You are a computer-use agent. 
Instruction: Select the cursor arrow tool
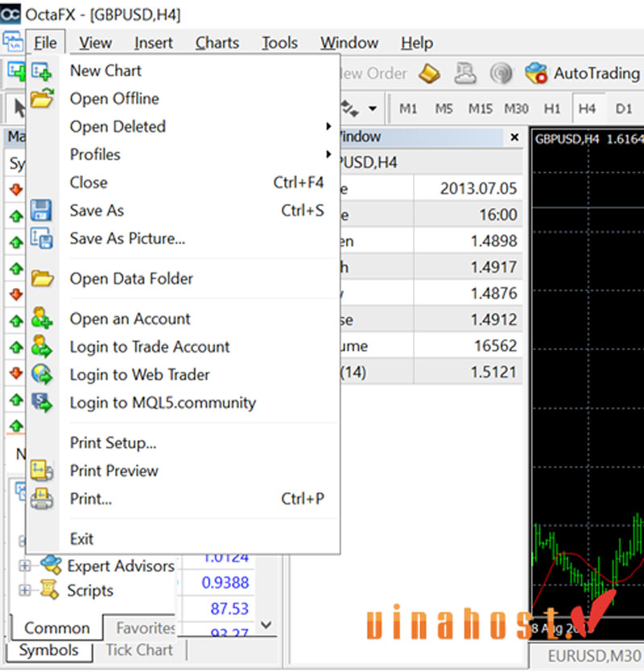pyautogui.click(x=19, y=109)
